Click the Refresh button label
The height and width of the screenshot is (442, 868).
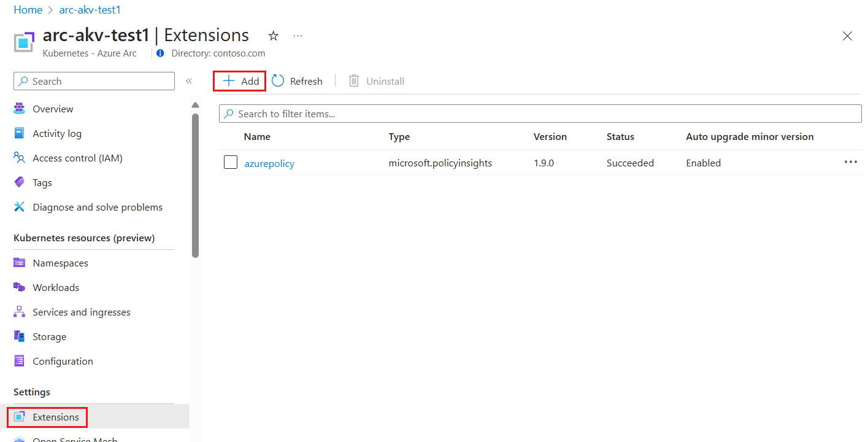pyautogui.click(x=306, y=81)
